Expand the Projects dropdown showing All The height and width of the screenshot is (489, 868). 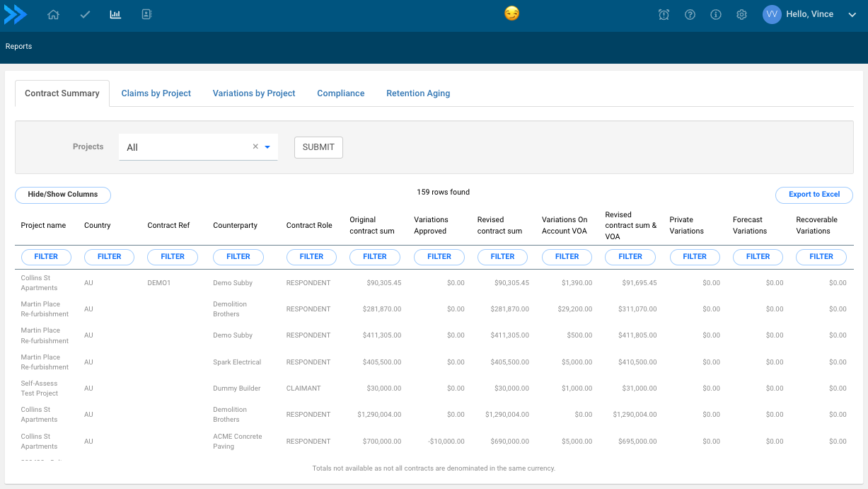(x=267, y=146)
